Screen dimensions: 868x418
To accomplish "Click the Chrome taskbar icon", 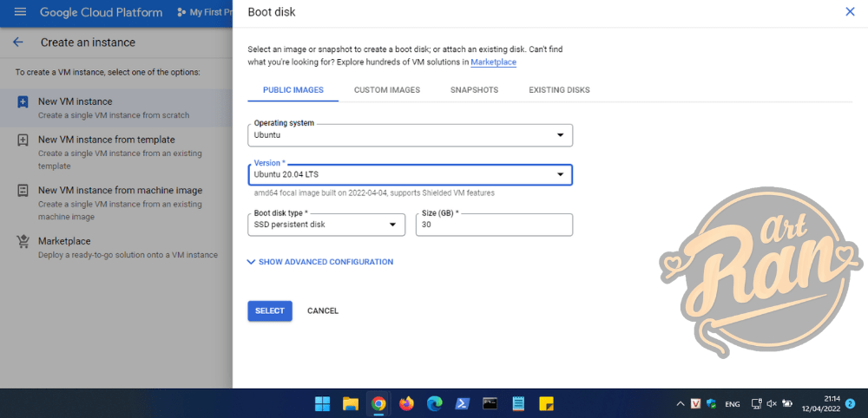I will click(378, 403).
